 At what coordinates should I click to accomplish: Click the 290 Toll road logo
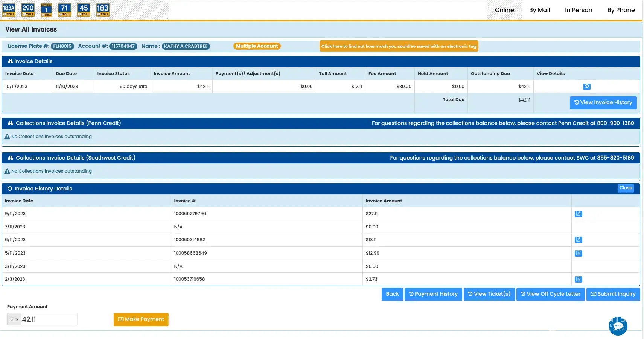pos(28,10)
